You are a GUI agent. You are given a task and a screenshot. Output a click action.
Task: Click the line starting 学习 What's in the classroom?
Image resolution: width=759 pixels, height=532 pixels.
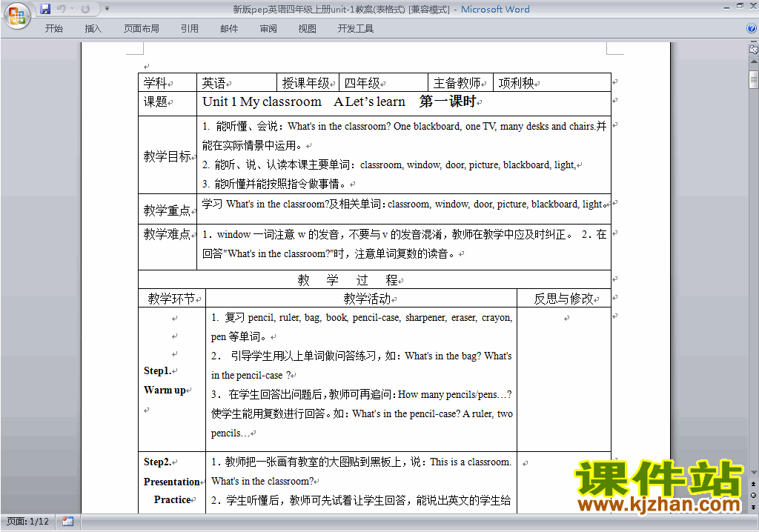pyautogui.click(x=404, y=204)
